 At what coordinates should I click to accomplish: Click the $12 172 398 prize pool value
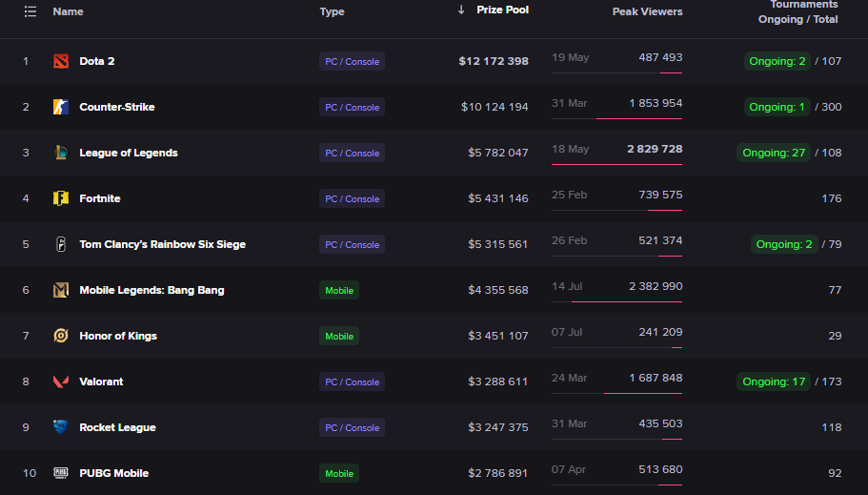point(494,61)
